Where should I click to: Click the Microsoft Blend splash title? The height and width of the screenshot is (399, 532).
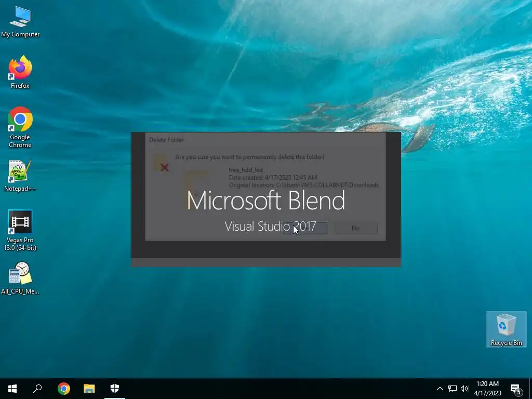(266, 200)
